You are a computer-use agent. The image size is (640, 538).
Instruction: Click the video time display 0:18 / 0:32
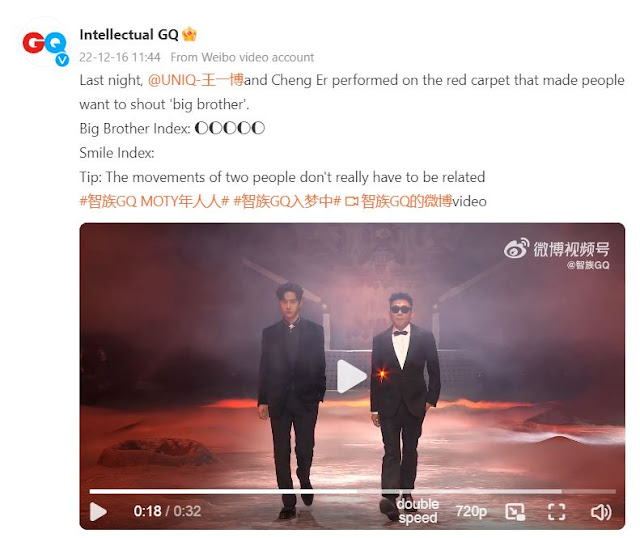pyautogui.click(x=167, y=511)
